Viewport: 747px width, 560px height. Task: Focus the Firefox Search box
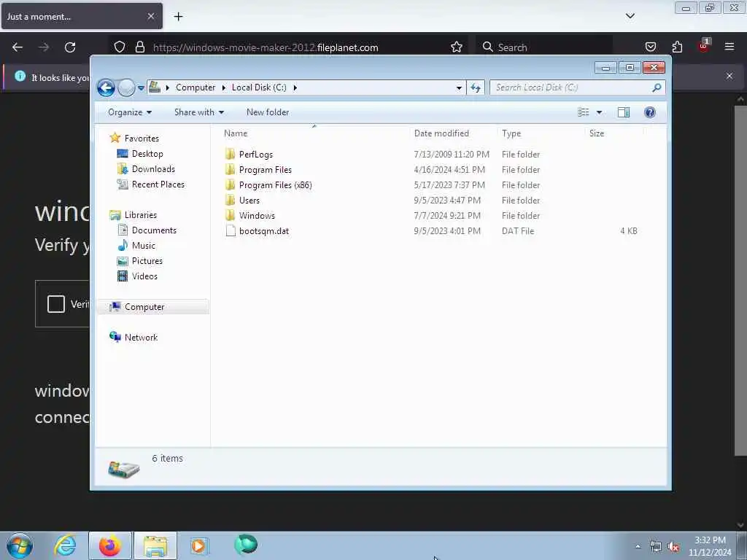(545, 47)
